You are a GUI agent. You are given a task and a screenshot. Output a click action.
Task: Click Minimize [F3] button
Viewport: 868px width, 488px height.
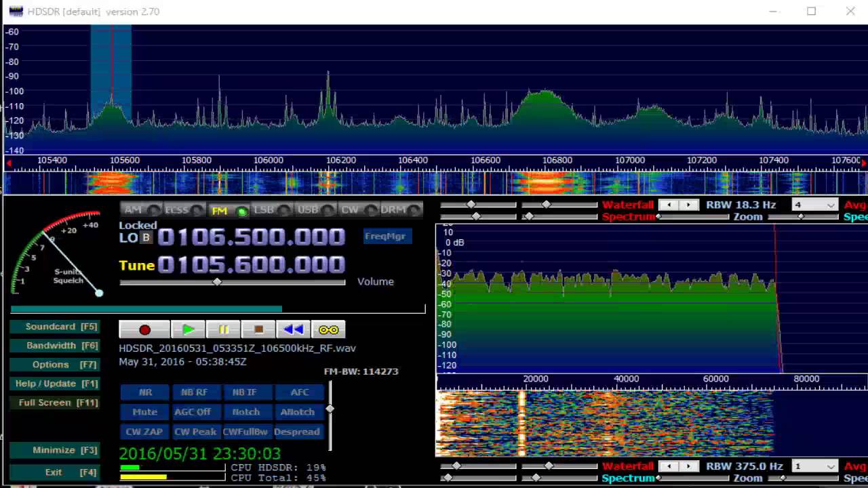tap(55, 450)
